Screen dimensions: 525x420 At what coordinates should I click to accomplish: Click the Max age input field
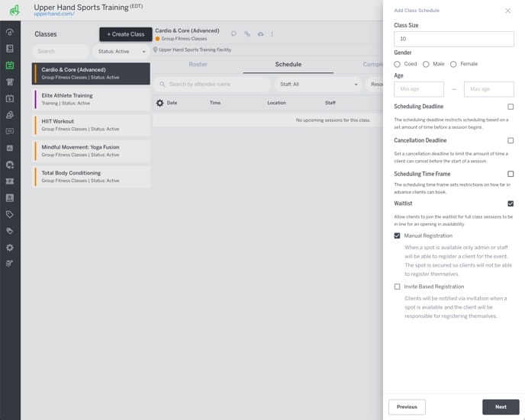[489, 89]
